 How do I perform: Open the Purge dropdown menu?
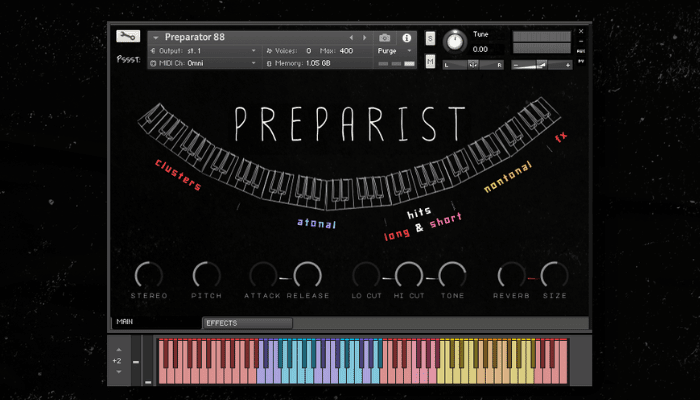[395, 50]
